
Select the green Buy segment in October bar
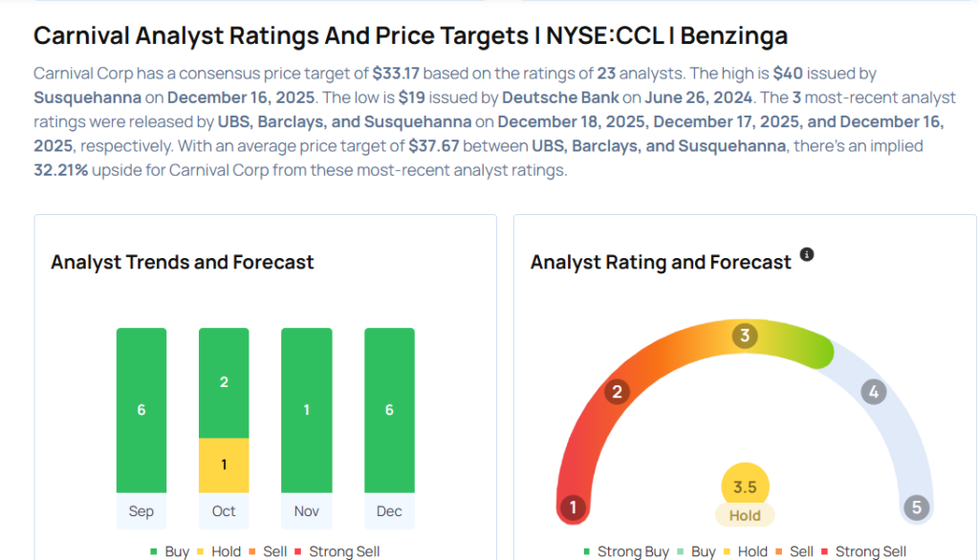[224, 382]
